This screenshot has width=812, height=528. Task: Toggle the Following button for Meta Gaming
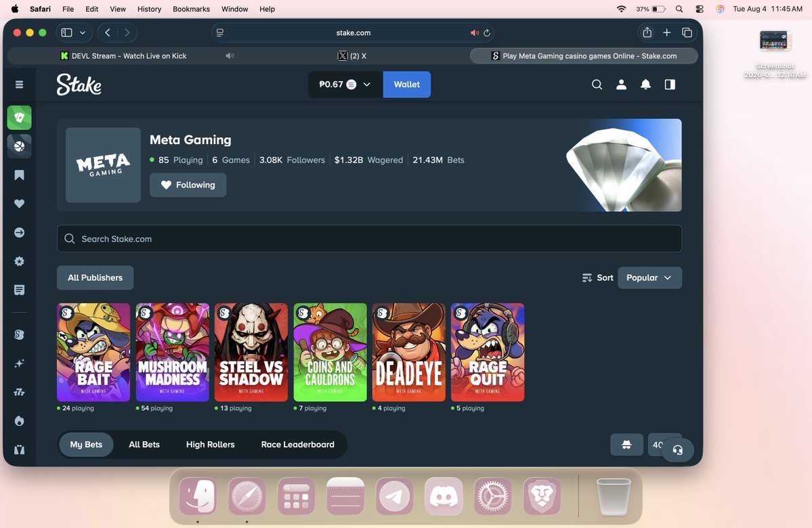click(x=188, y=185)
